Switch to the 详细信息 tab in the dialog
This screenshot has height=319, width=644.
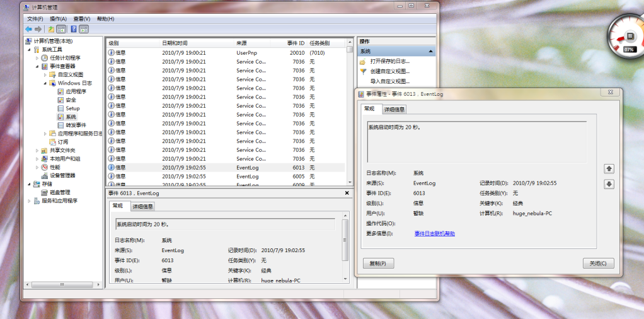pyautogui.click(x=395, y=110)
